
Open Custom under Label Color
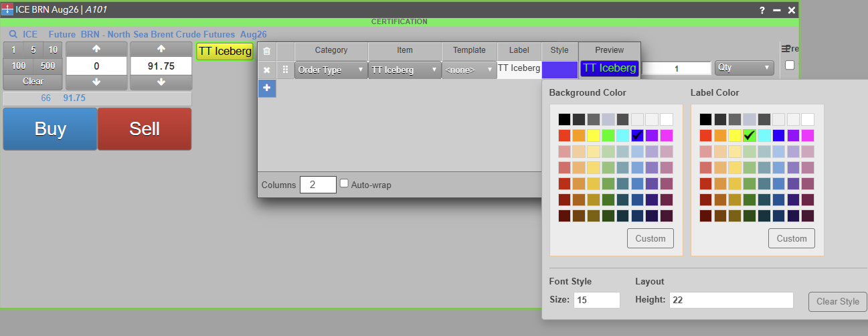coord(792,238)
